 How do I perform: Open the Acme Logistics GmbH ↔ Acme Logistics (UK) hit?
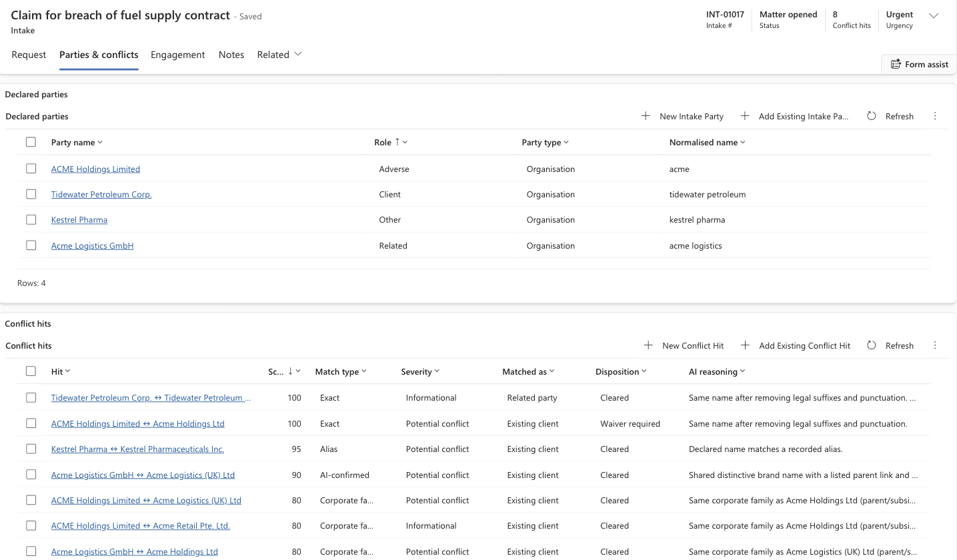pos(143,475)
